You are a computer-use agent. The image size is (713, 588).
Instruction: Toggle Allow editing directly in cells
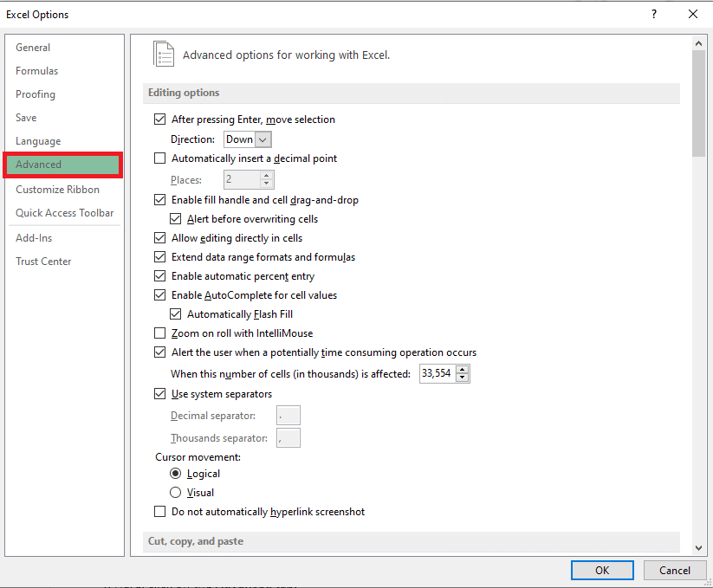click(159, 238)
